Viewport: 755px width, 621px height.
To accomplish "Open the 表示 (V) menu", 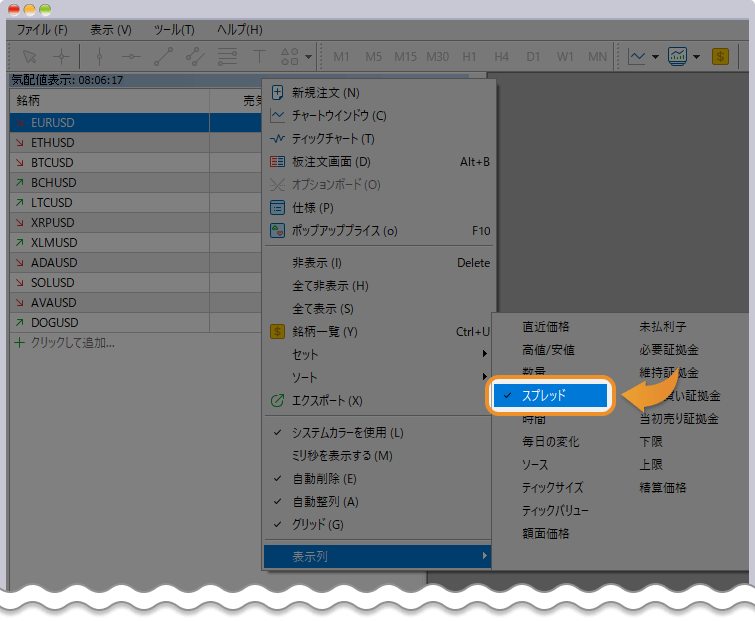I will (111, 30).
